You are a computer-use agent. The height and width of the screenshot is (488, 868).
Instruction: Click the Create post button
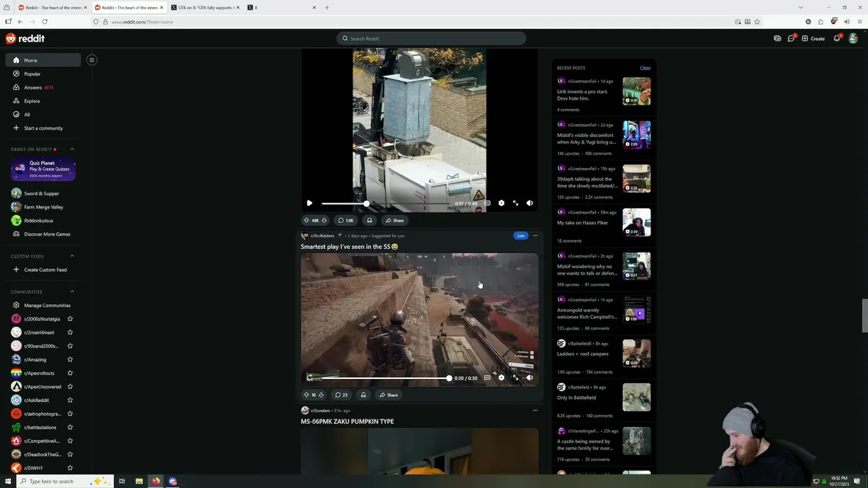(813, 39)
